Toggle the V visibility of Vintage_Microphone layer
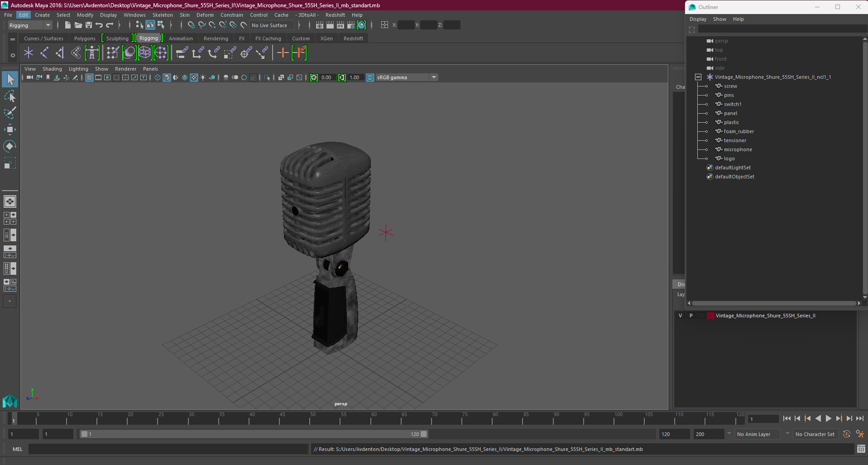This screenshot has width=868, height=465. coord(680,316)
